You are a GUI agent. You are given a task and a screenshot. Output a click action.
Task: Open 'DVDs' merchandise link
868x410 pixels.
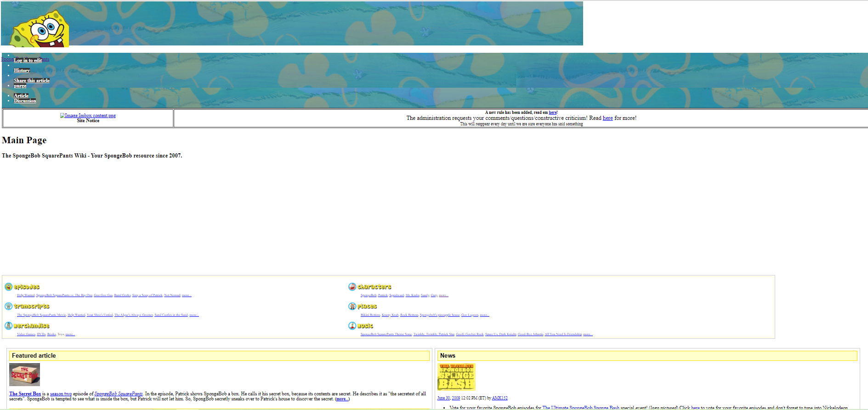coord(41,334)
